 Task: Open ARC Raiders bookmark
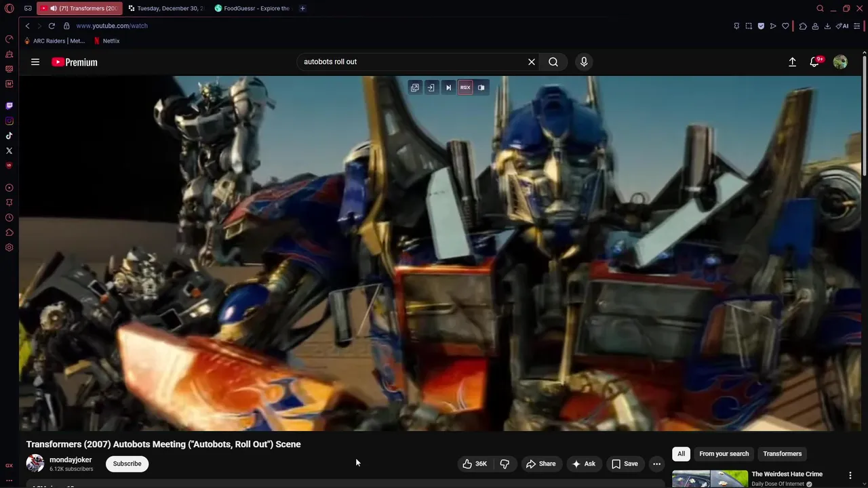coord(54,41)
